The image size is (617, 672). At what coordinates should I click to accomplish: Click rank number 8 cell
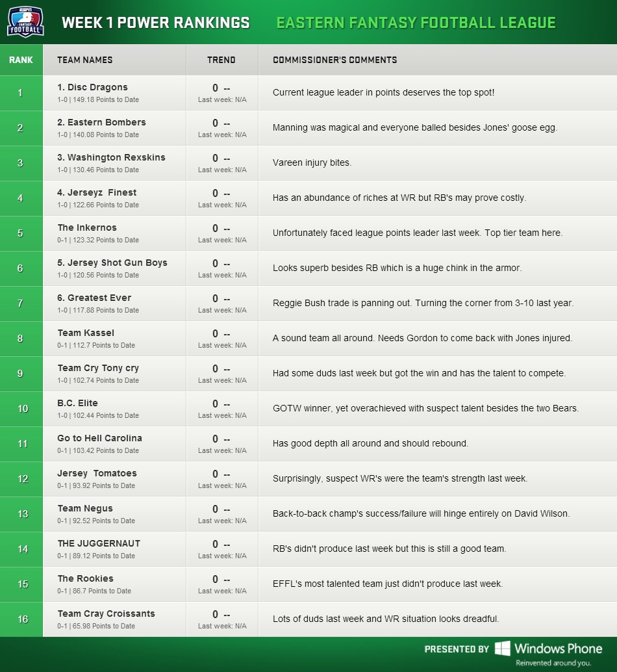(x=20, y=339)
